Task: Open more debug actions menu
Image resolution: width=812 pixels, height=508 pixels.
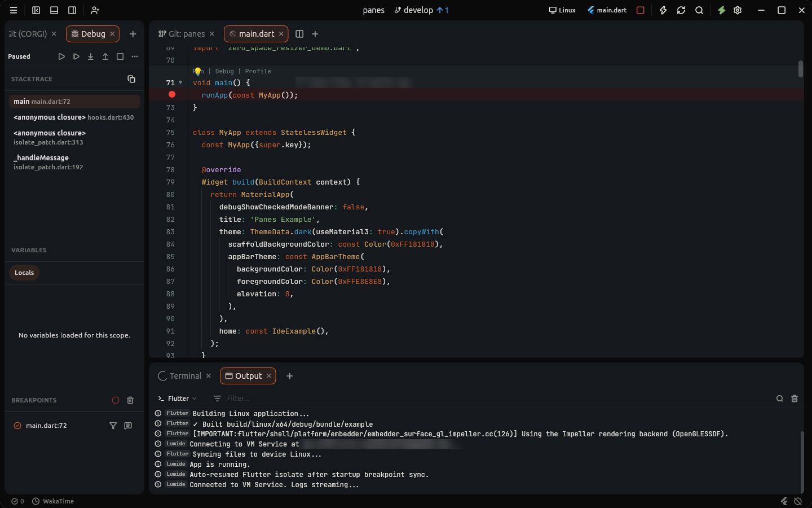Action: [135, 56]
